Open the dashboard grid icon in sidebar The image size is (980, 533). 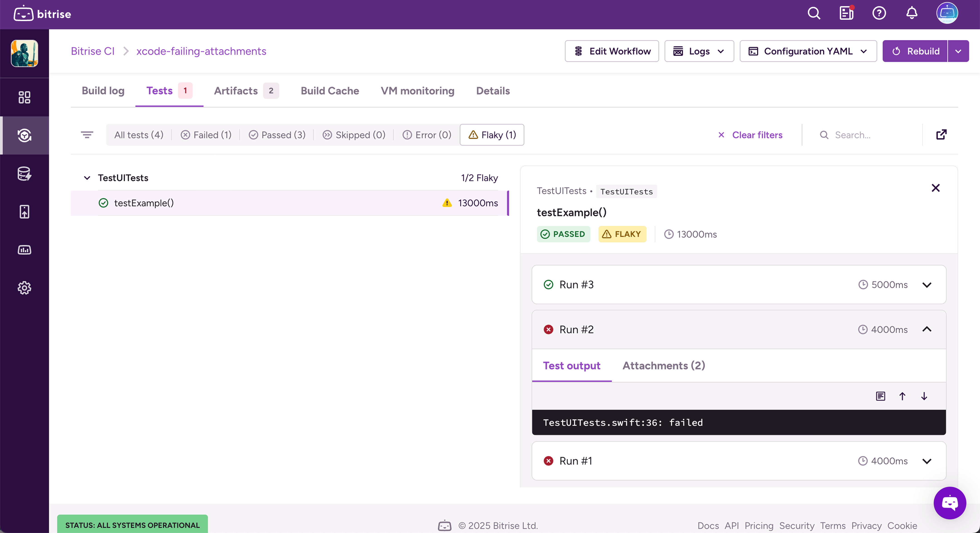click(x=24, y=97)
